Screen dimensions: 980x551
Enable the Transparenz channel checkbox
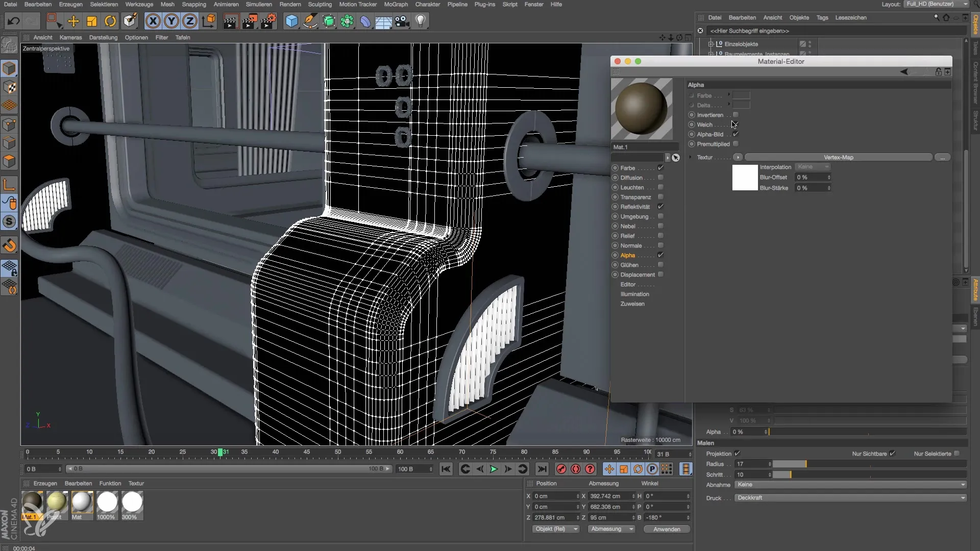tap(660, 197)
